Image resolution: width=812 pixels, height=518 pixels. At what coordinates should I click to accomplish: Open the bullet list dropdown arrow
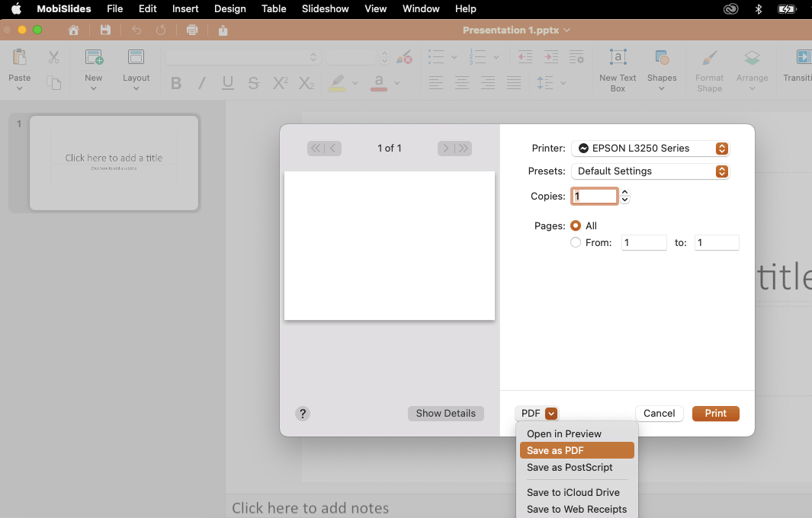point(454,57)
